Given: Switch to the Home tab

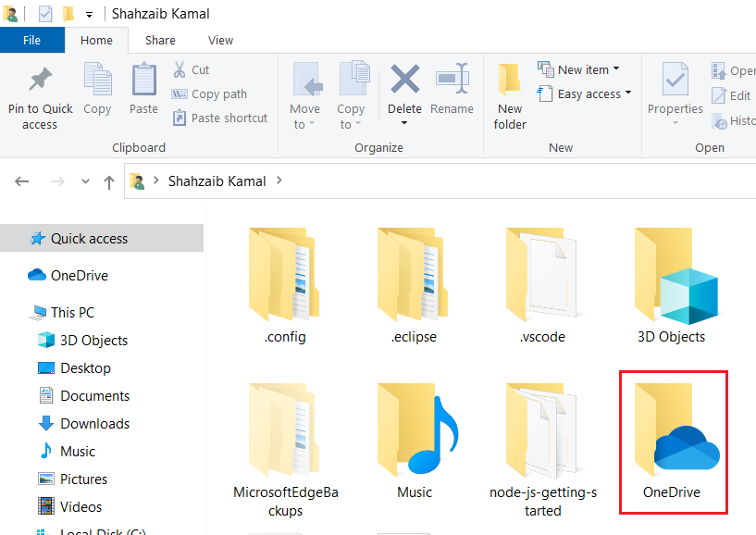Looking at the screenshot, I should pyautogui.click(x=96, y=40).
